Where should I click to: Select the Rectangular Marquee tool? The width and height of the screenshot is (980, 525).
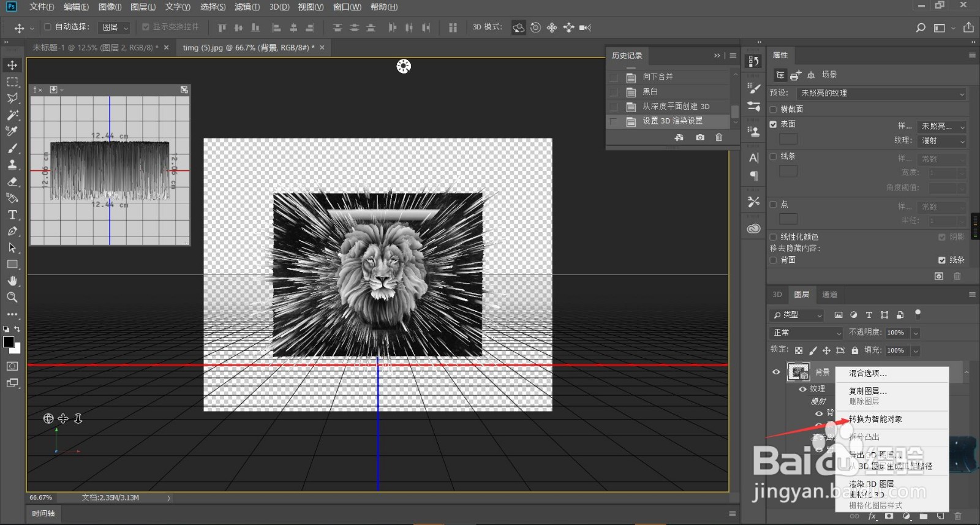pyautogui.click(x=12, y=81)
